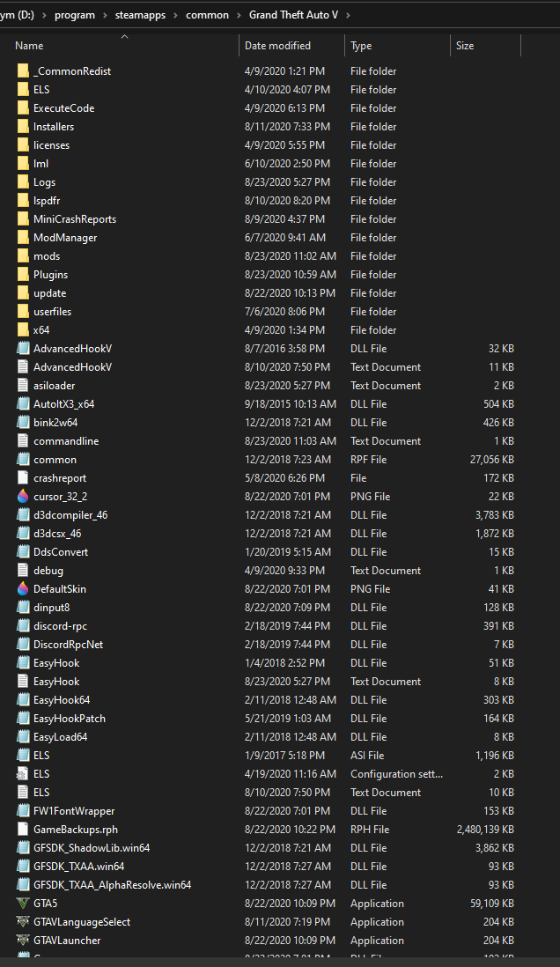This screenshot has width=560, height=967.
Task: Select the userfiles folder name
Action: pyautogui.click(x=53, y=312)
